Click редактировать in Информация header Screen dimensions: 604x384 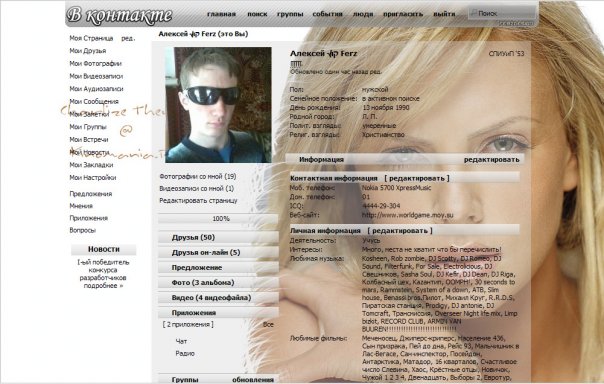(x=492, y=159)
